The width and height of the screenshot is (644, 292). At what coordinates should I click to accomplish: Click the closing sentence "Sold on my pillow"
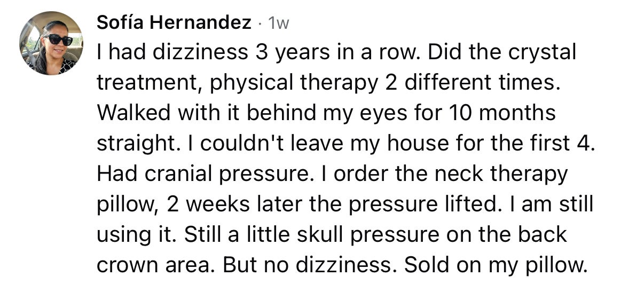pyautogui.click(x=496, y=266)
